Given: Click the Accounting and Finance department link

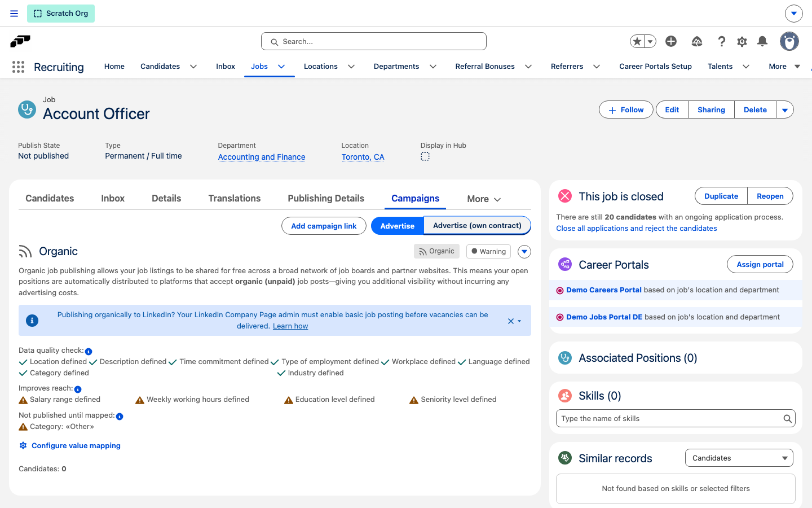Looking at the screenshot, I should tap(262, 157).
